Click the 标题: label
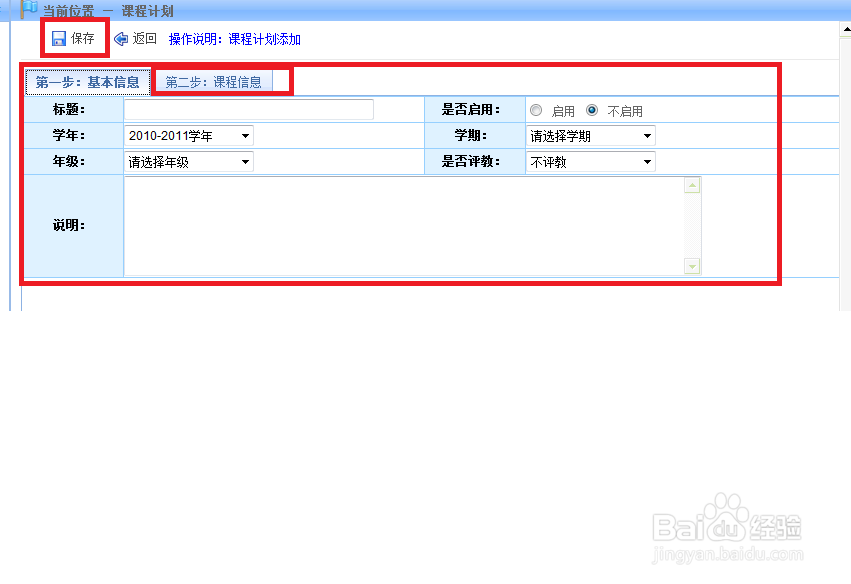This screenshot has width=851, height=584. tap(69, 110)
